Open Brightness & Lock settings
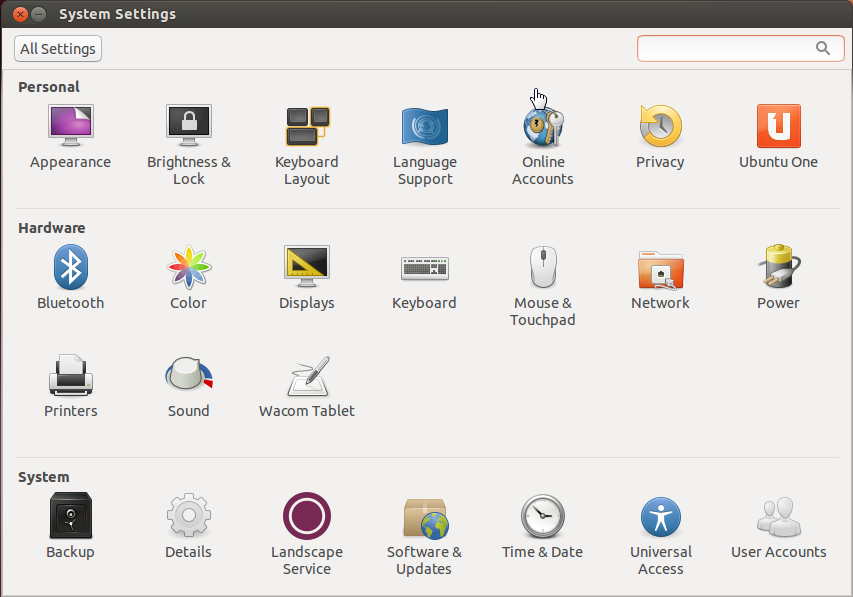The width and height of the screenshot is (853, 597). (188, 127)
